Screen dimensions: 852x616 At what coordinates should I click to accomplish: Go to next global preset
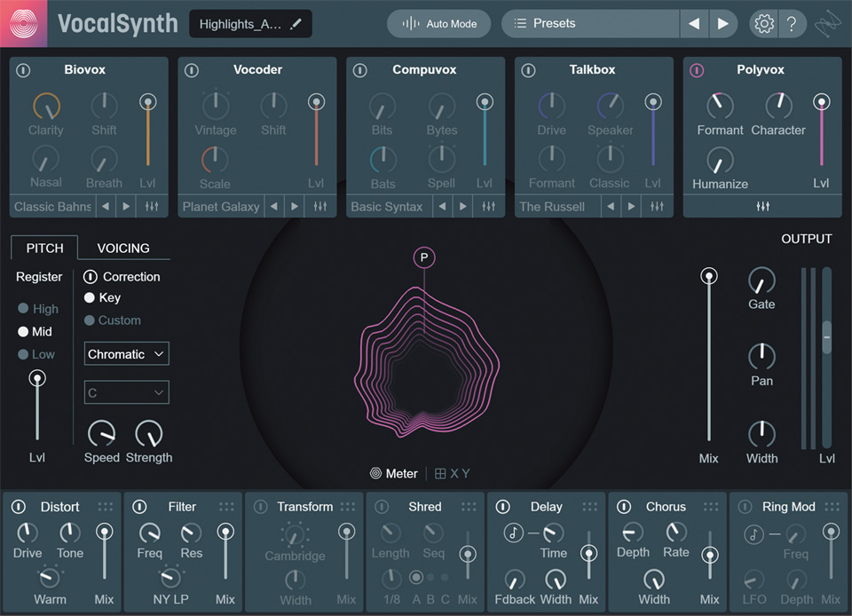point(722,23)
